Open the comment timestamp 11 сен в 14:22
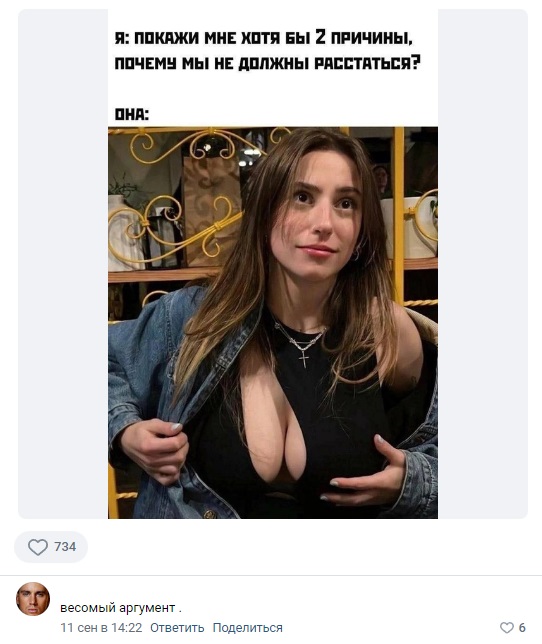Screen dimensions: 542x644 pyautogui.click(x=101, y=628)
